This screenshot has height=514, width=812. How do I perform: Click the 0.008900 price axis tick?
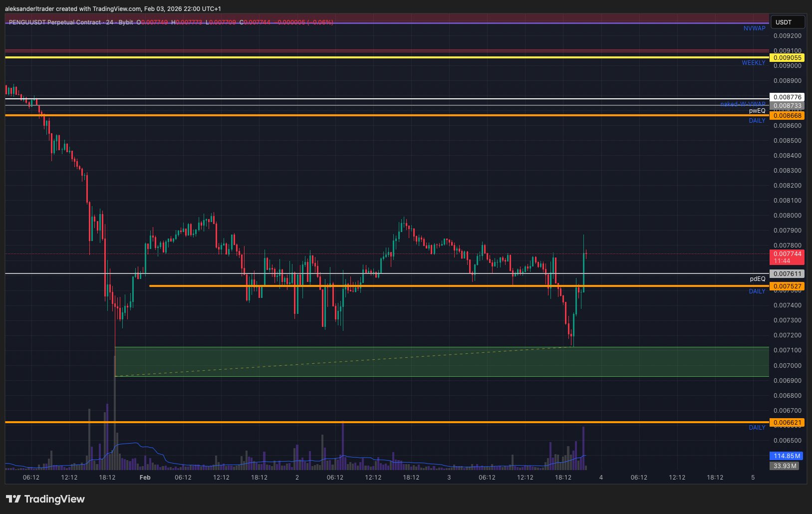coord(788,81)
